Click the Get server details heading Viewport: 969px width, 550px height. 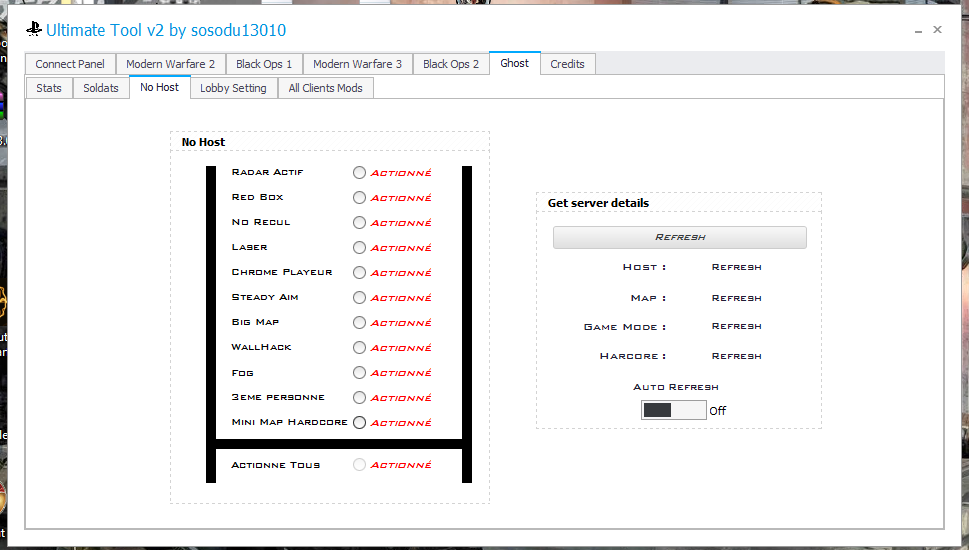point(598,203)
